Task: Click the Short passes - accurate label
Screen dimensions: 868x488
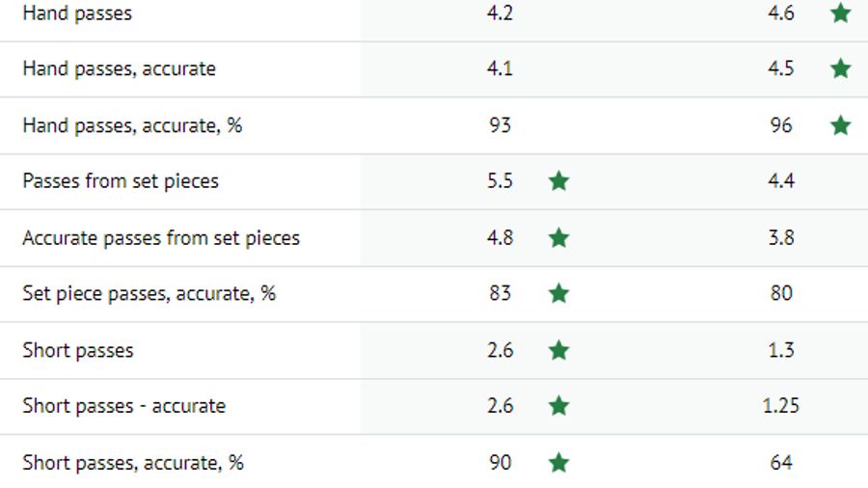Action: [x=123, y=406]
